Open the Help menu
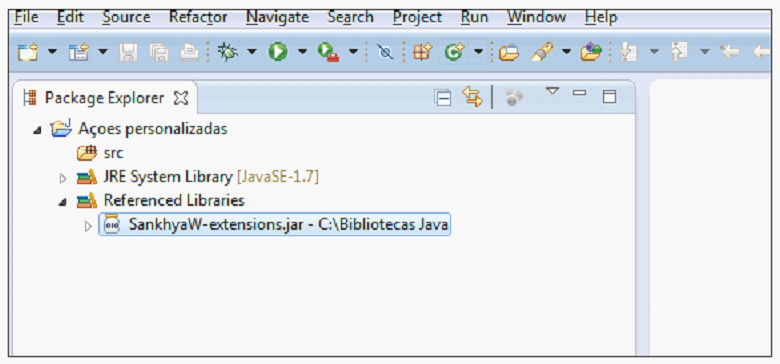The image size is (780, 364). click(601, 17)
